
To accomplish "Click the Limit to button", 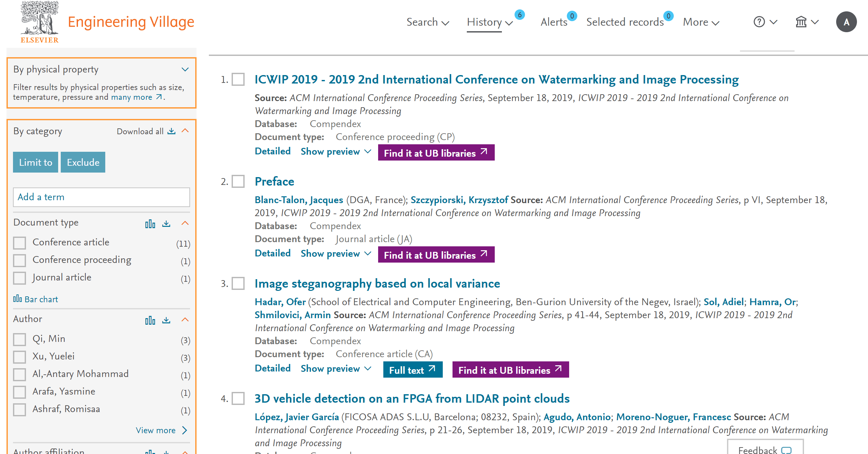I will coord(35,162).
